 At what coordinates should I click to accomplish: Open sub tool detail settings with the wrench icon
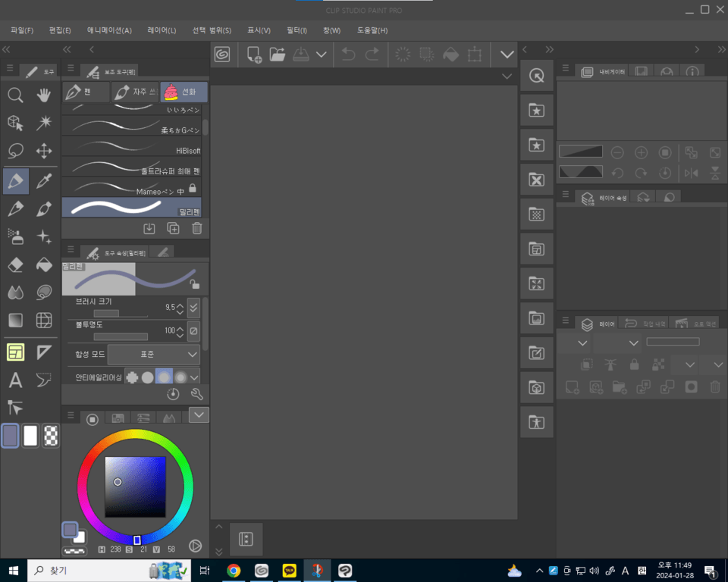[198, 393]
